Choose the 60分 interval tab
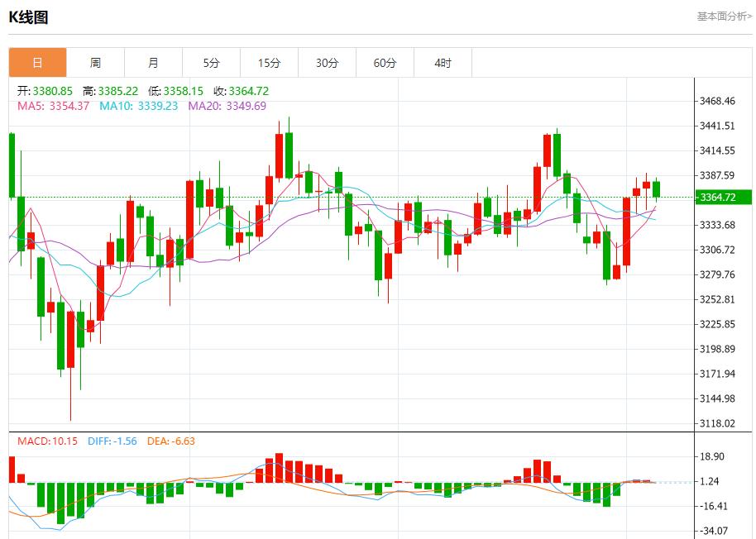The image size is (756, 539). 385,63
